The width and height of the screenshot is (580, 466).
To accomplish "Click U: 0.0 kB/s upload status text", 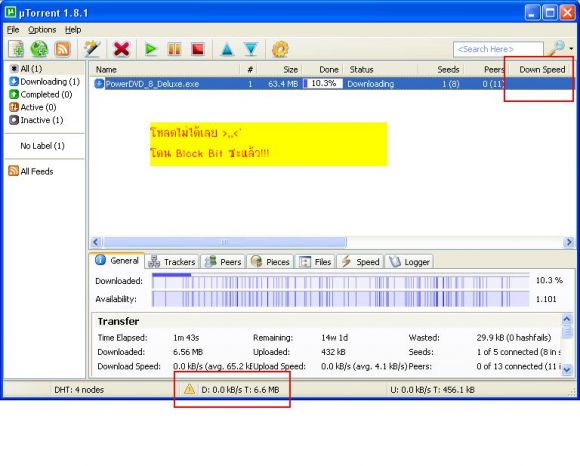I will [x=432, y=390].
